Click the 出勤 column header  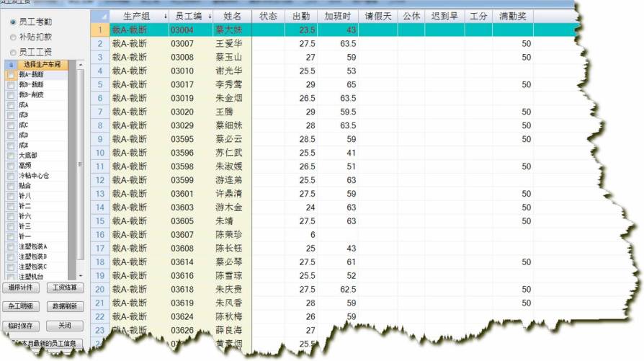301,17
